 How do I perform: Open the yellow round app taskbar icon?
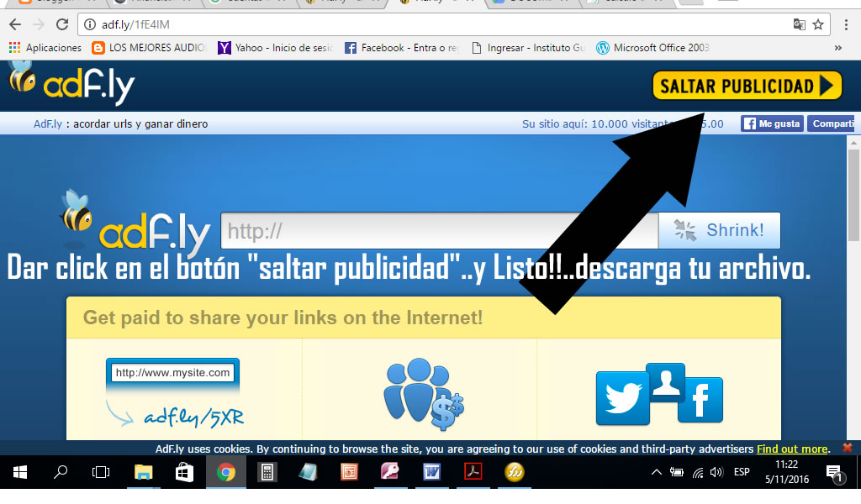point(514,471)
